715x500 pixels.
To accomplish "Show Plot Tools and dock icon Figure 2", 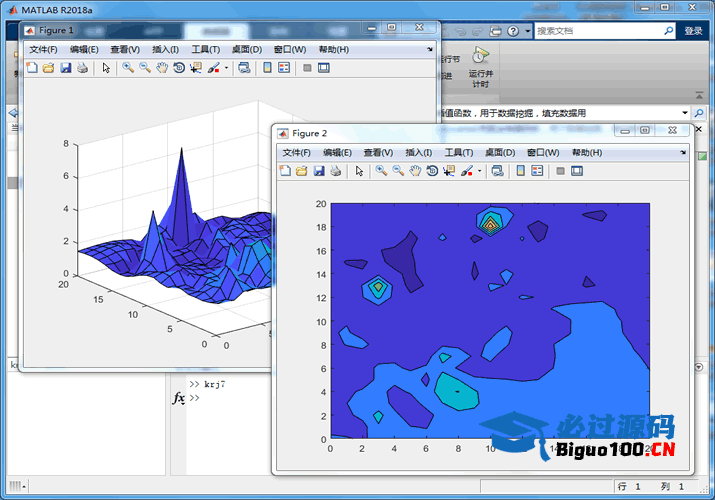I will [x=577, y=171].
